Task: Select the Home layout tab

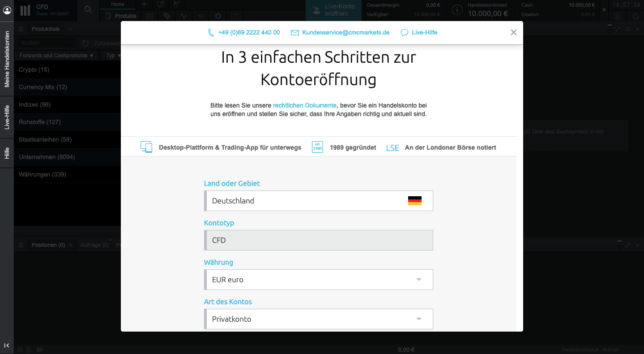Action: [118, 4]
